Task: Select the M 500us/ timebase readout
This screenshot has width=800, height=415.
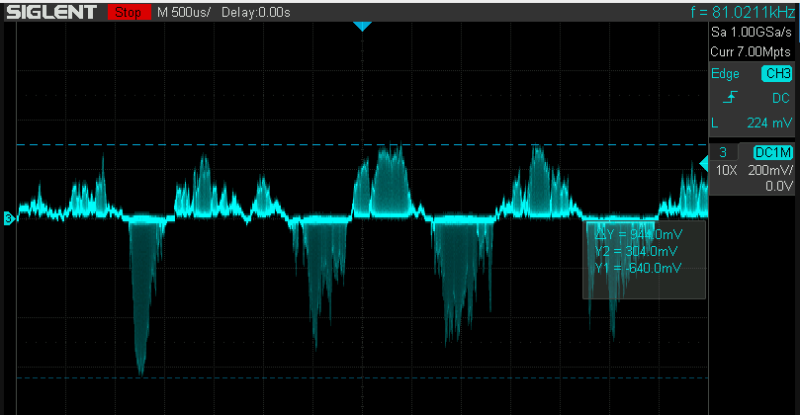Action: [184, 12]
